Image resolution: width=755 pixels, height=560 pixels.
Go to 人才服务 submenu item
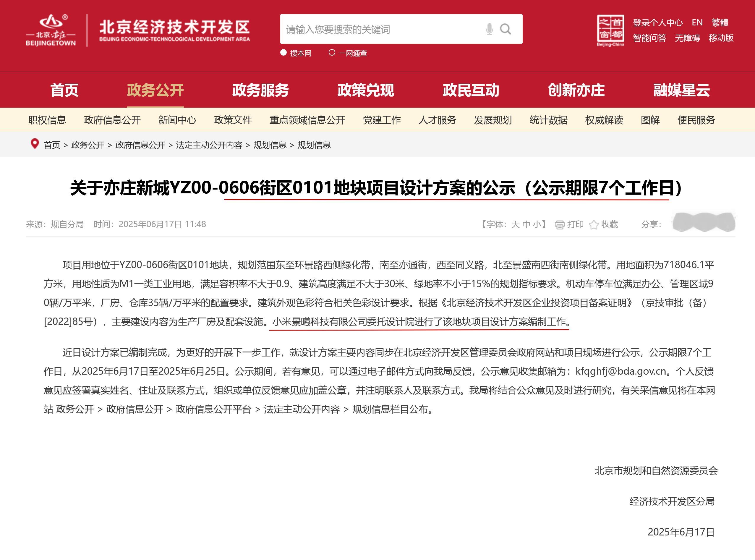pyautogui.click(x=438, y=120)
